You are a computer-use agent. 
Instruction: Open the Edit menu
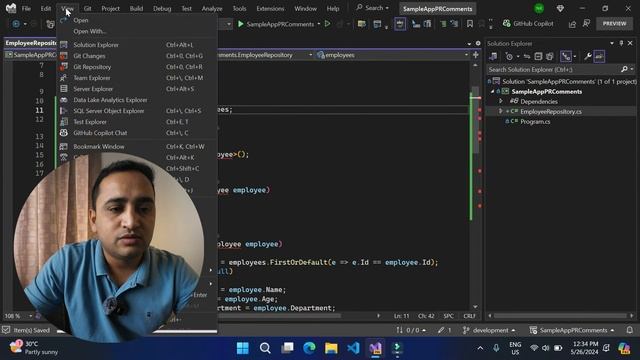click(x=46, y=8)
